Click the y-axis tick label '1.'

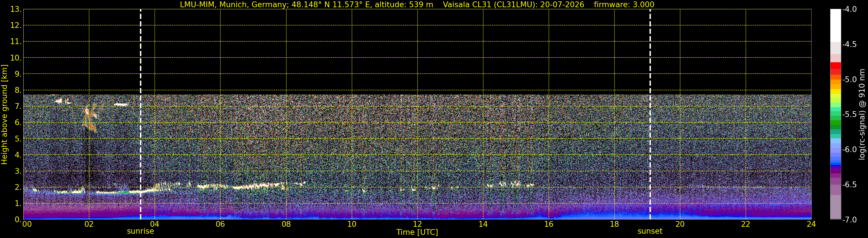point(18,204)
